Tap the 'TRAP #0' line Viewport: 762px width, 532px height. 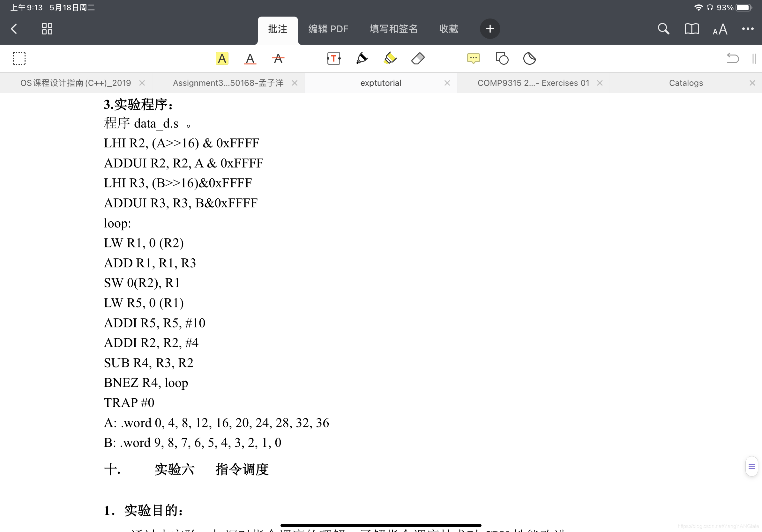click(x=129, y=402)
